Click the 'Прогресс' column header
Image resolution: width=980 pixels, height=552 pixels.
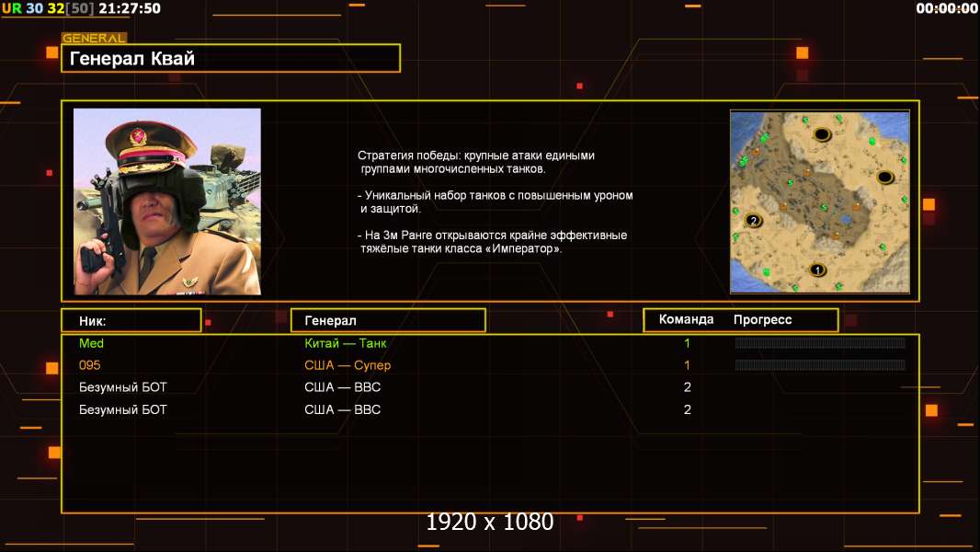coord(762,319)
